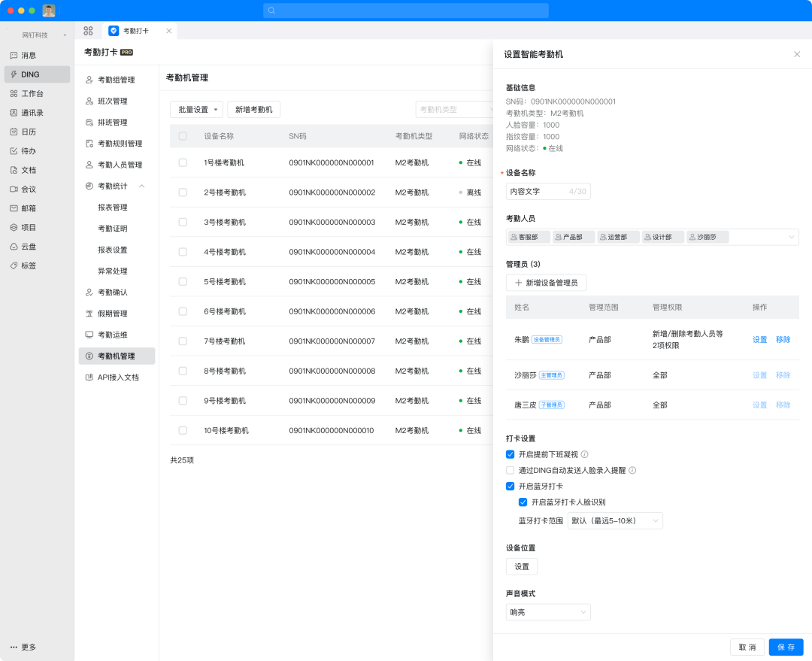Click info icon next to 开启提前下班凝视
The width and height of the screenshot is (812, 661).
585,454
